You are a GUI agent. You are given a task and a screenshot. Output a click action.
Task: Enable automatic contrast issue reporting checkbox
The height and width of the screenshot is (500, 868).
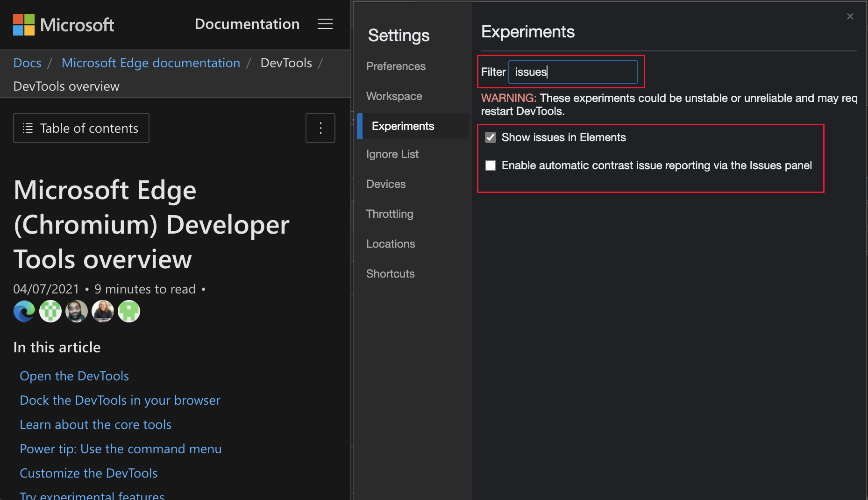[x=490, y=165]
